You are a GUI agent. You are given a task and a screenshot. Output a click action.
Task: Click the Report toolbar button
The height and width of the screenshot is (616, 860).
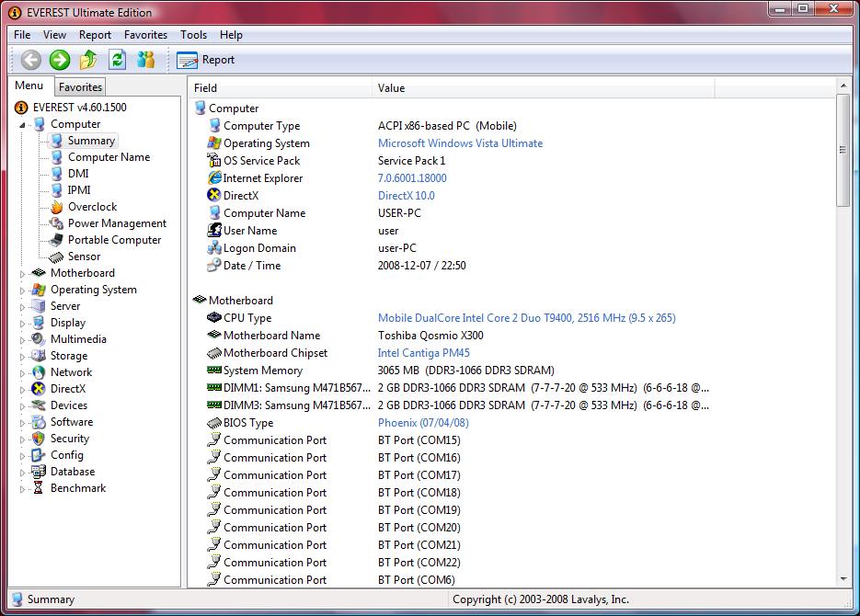(206, 60)
